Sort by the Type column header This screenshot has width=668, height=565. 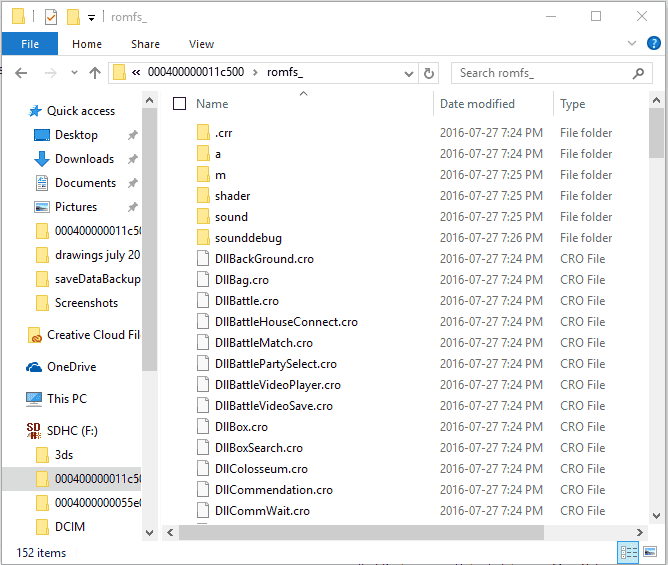pyautogui.click(x=572, y=104)
